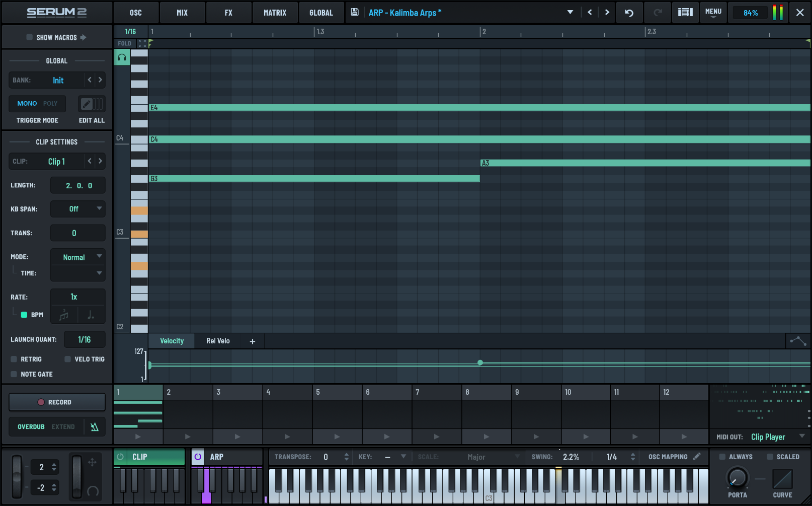Enable the RETRIG checkbox

[x=14, y=359]
